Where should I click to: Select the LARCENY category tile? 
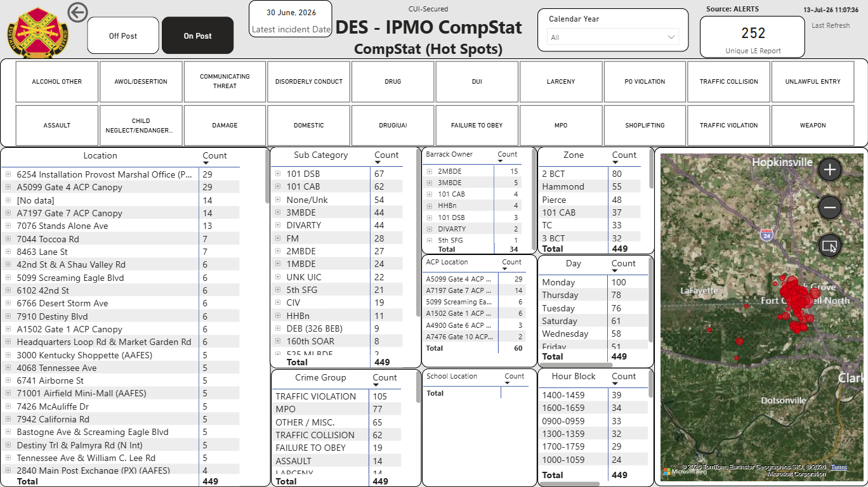(x=561, y=82)
